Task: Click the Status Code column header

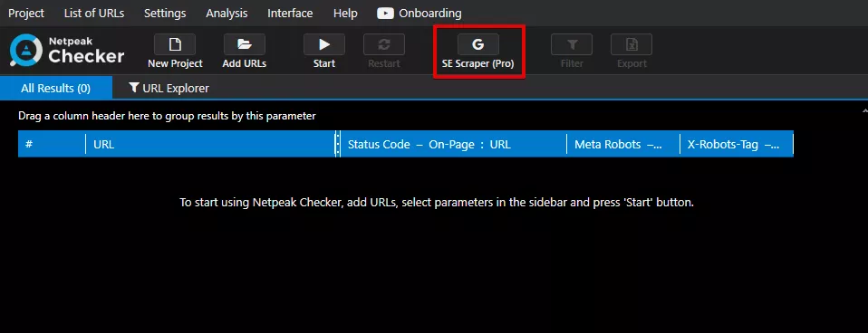Action: click(453, 145)
